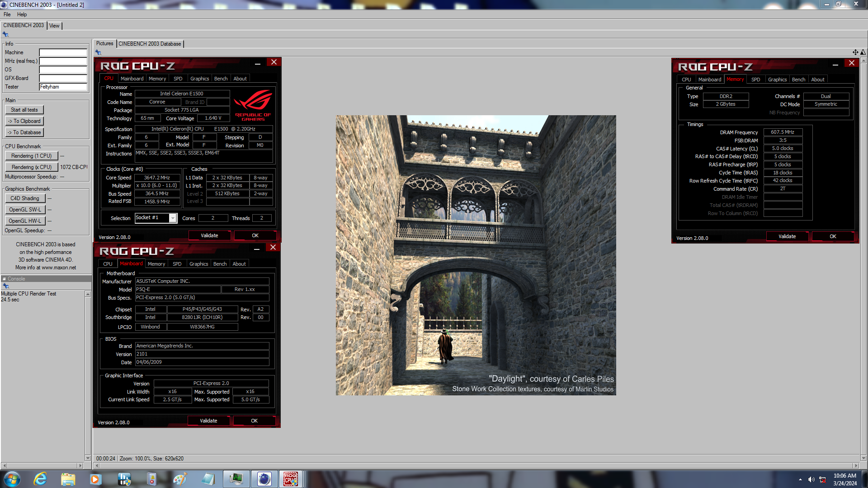
Task: Run the OpenGL SW-L test
Action: click(x=25, y=210)
